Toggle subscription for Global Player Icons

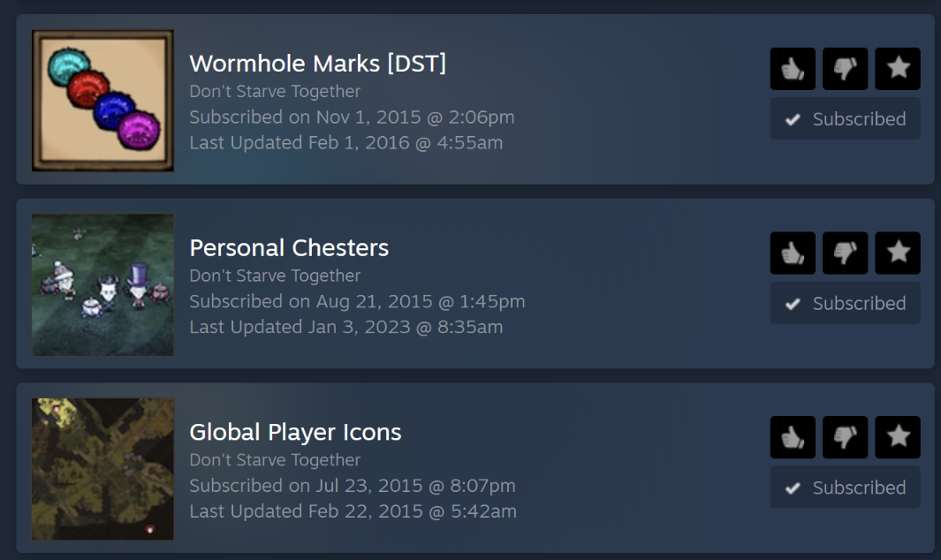pos(845,488)
